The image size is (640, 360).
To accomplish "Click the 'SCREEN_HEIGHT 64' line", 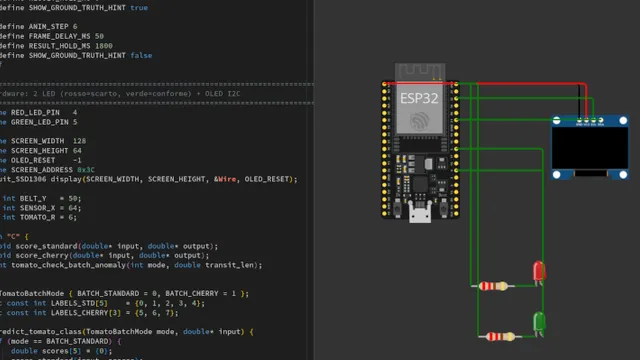I will click(x=41, y=151).
